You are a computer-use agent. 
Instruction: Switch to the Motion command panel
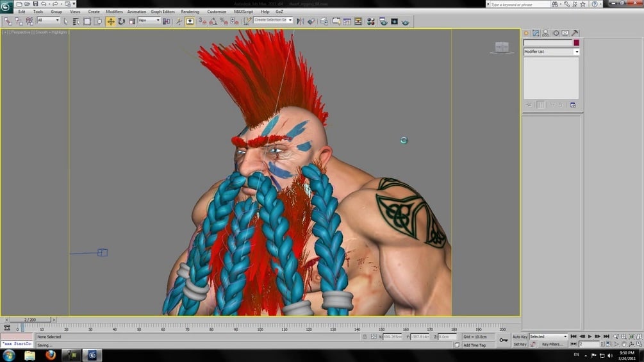(556, 33)
